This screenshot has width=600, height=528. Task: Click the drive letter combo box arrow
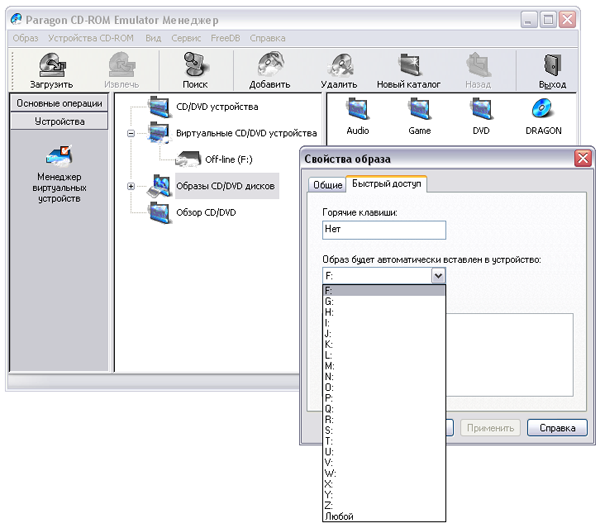pyautogui.click(x=438, y=275)
